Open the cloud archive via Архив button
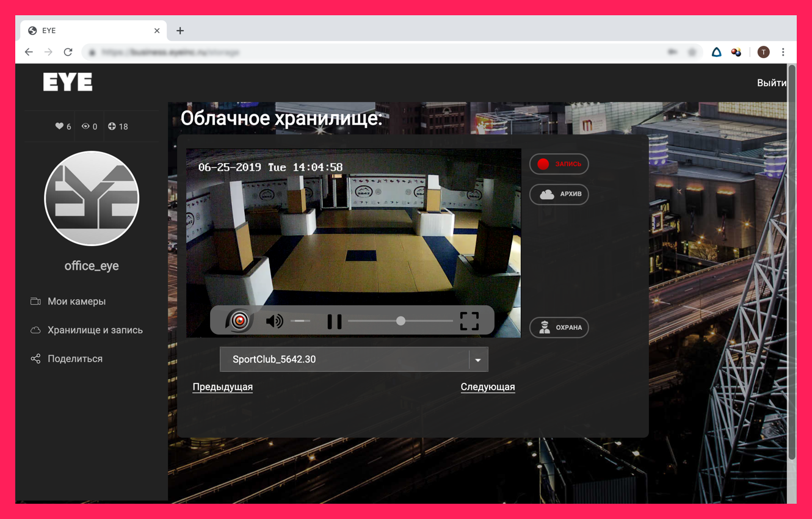Viewport: 812px width, 519px height. (559, 194)
